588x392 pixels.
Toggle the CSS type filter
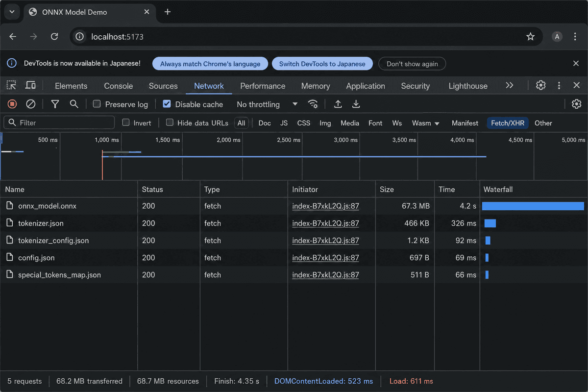click(304, 123)
